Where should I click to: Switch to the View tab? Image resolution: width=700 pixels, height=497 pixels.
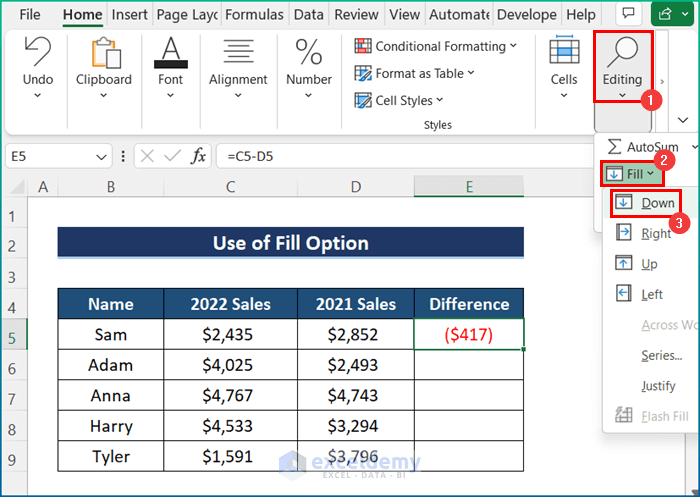pos(404,15)
